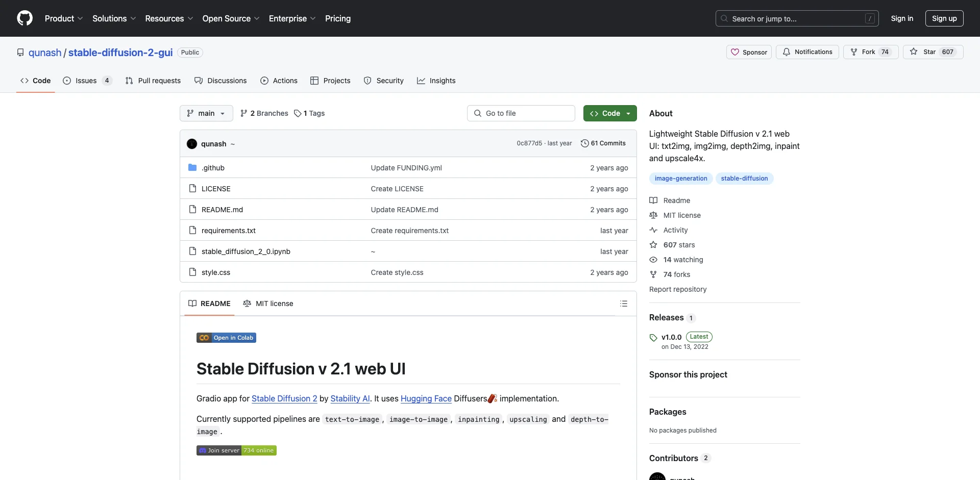Click the requirements.txt file icon
This screenshot has height=480, width=980.
tap(192, 231)
